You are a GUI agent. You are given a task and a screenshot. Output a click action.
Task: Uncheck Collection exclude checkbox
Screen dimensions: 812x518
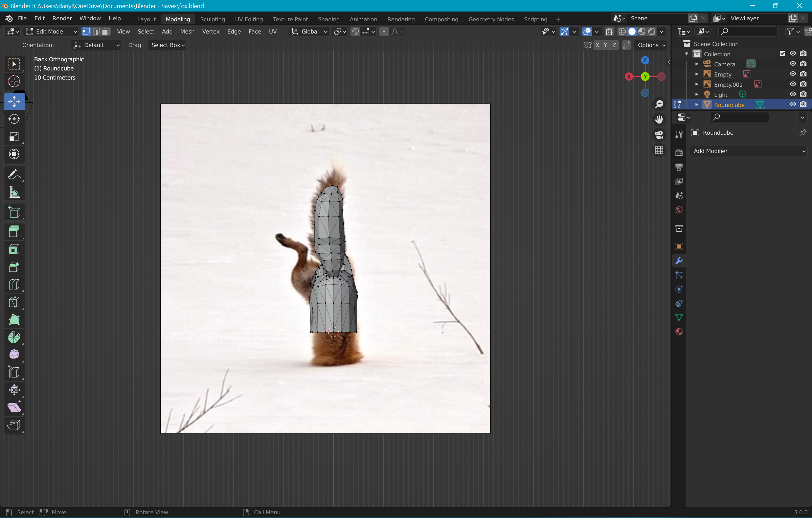click(x=782, y=53)
